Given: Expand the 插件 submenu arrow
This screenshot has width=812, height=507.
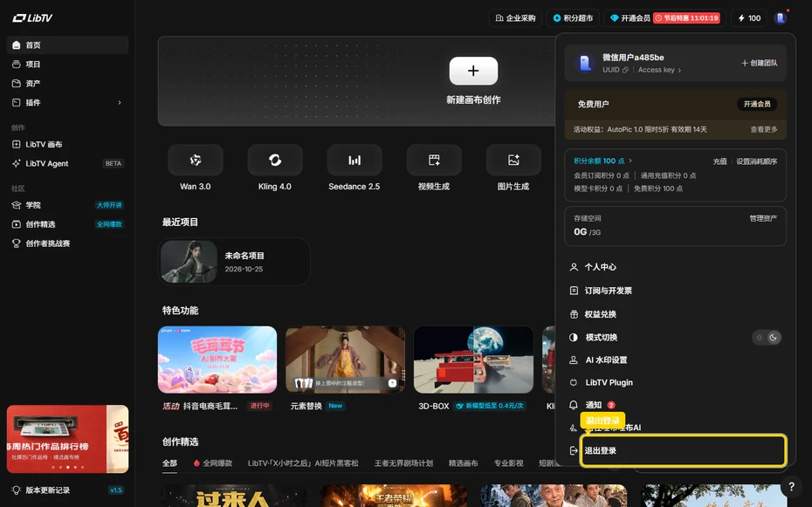Looking at the screenshot, I should 120,102.
